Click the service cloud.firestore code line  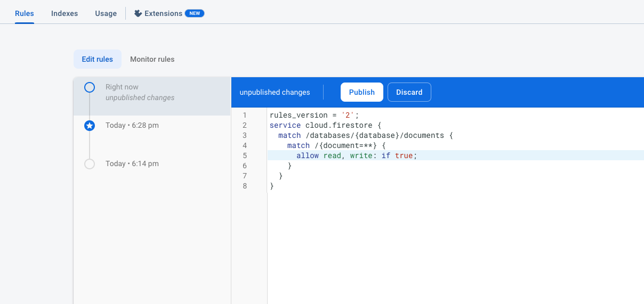coord(326,125)
